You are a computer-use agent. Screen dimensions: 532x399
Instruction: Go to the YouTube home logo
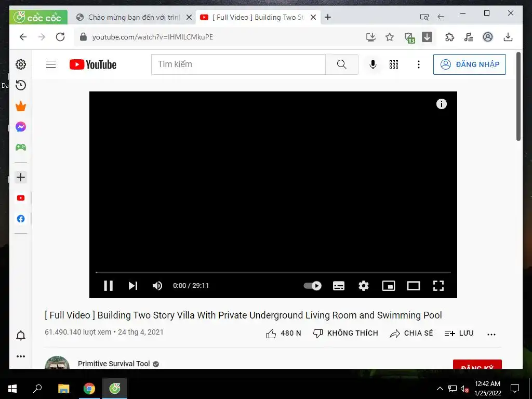point(93,64)
